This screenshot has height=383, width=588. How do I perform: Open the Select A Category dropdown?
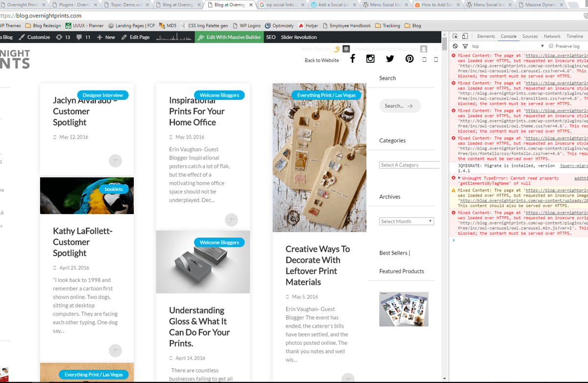(409, 165)
